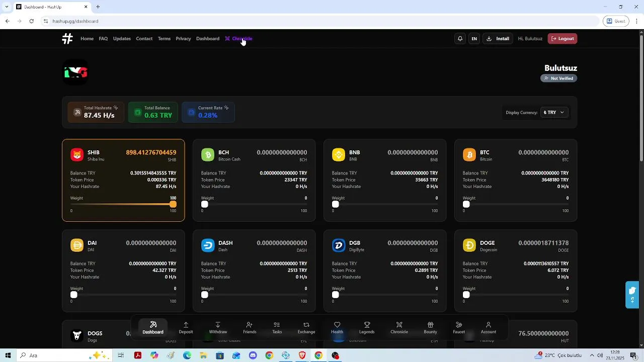Open Discord from the taskbar
Screen dimensions: 644x362
point(253,355)
